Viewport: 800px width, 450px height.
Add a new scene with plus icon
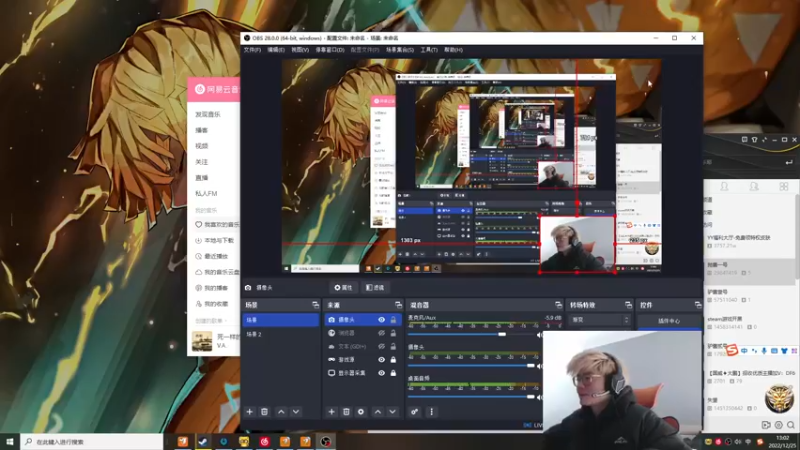249,412
